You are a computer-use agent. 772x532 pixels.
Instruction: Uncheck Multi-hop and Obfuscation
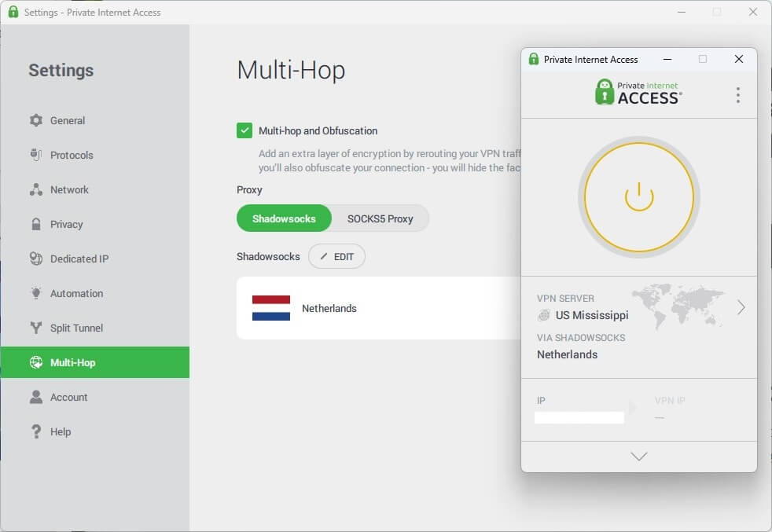tap(244, 130)
